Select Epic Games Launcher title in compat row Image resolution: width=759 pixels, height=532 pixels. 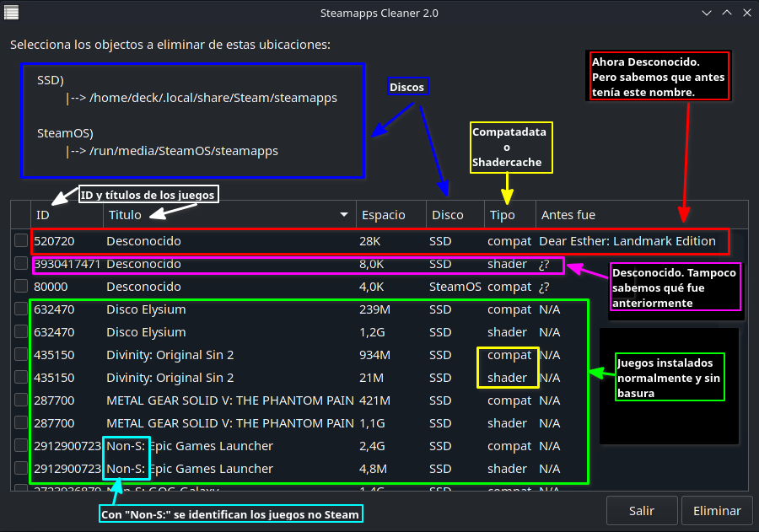[x=190, y=446]
